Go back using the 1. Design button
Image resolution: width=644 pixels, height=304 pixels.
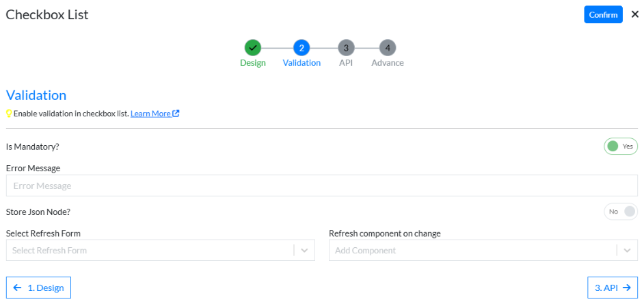tap(38, 288)
